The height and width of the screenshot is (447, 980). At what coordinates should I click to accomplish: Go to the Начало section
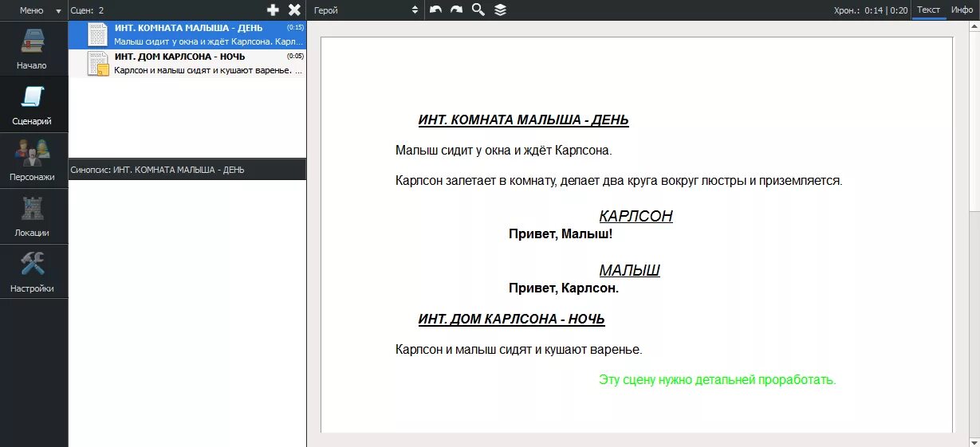(x=33, y=49)
